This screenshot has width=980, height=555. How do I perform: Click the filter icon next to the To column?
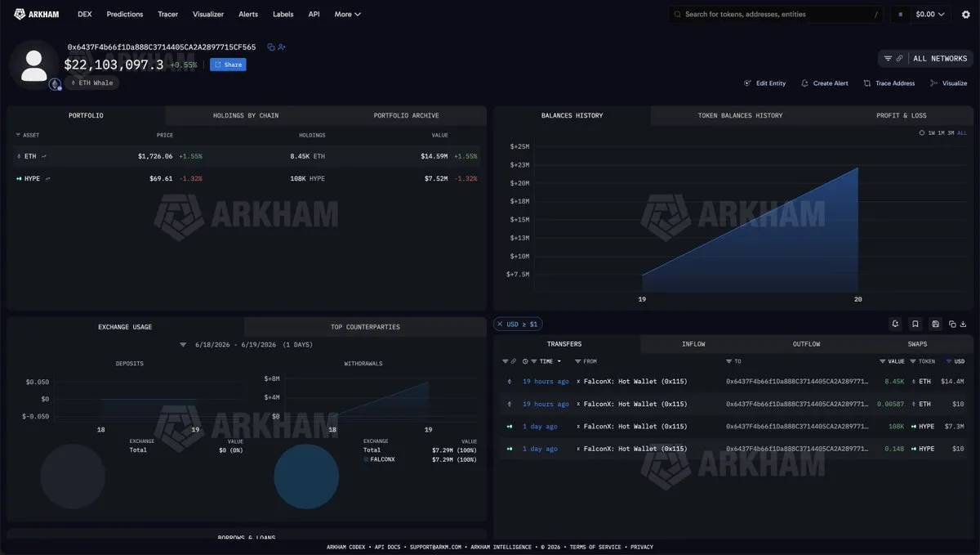point(728,360)
